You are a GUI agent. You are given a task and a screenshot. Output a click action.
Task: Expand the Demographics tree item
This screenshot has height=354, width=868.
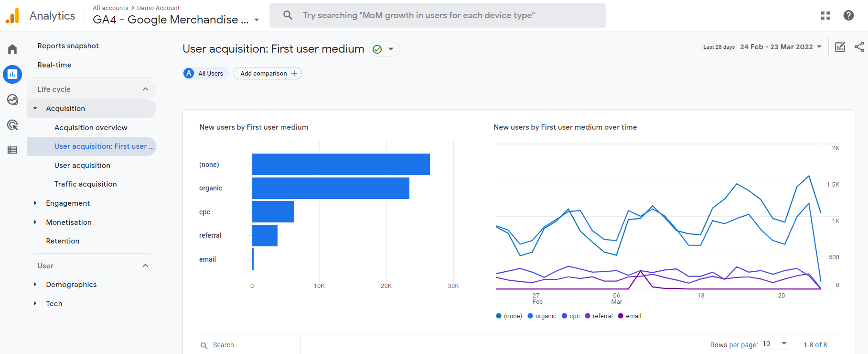click(x=35, y=285)
